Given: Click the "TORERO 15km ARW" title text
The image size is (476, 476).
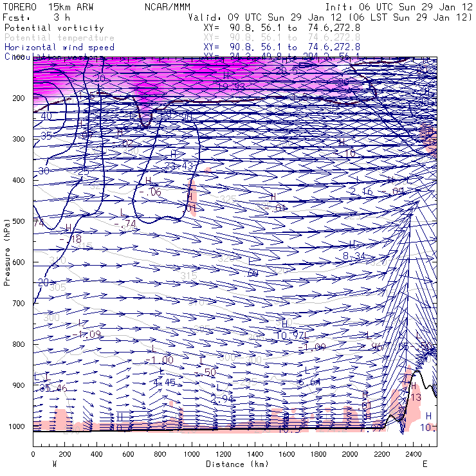Looking at the screenshot, I should (48, 7).
